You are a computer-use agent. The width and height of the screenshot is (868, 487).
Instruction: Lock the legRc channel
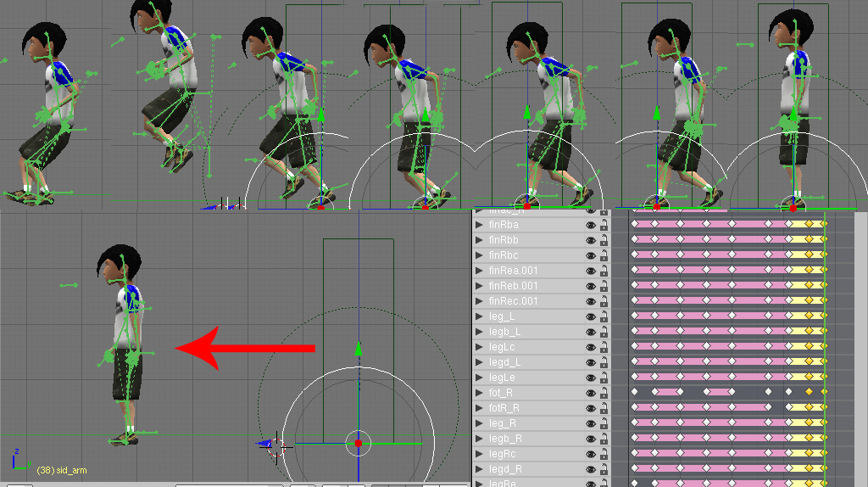coord(604,454)
